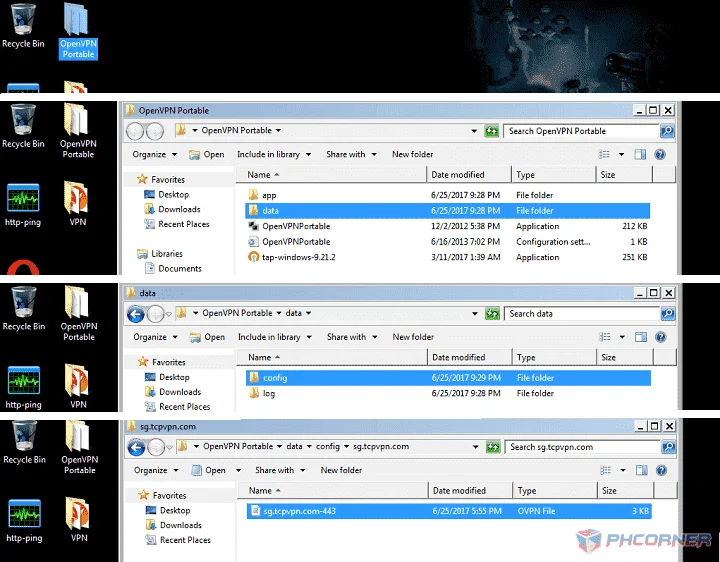Click Open button in OpenVPN Portable window toolbar
The height and width of the screenshot is (562, 720).
pyautogui.click(x=207, y=155)
